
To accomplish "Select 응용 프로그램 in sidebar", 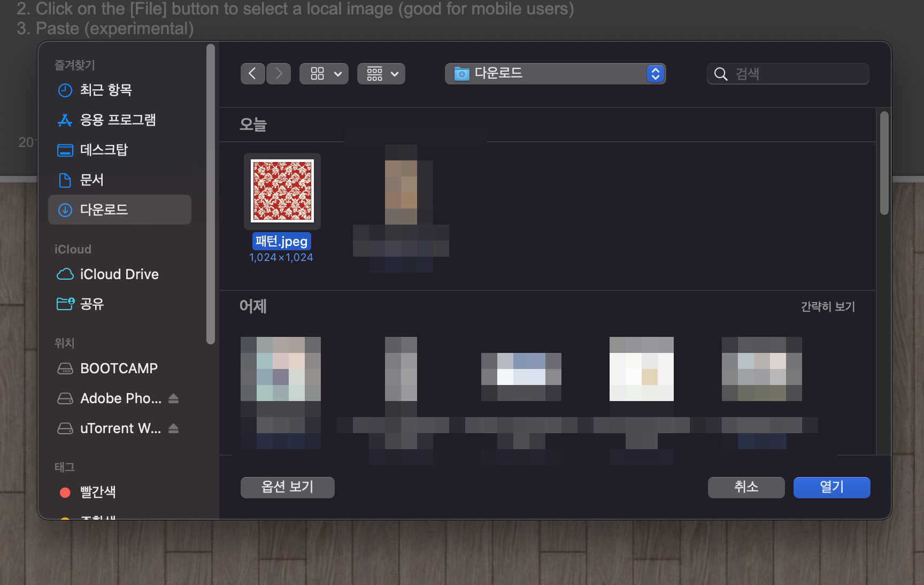I will pos(120,120).
